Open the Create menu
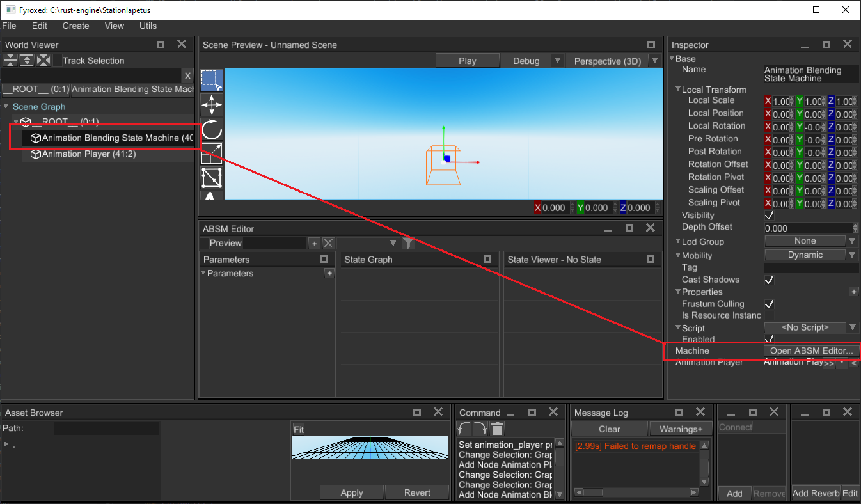Image resolution: width=861 pixels, height=504 pixels. point(75,26)
